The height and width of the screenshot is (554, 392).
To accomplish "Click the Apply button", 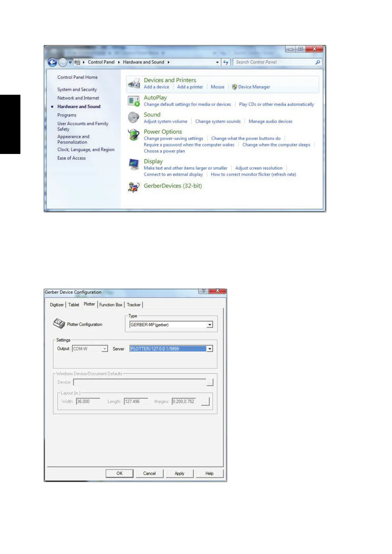I will tap(179, 473).
